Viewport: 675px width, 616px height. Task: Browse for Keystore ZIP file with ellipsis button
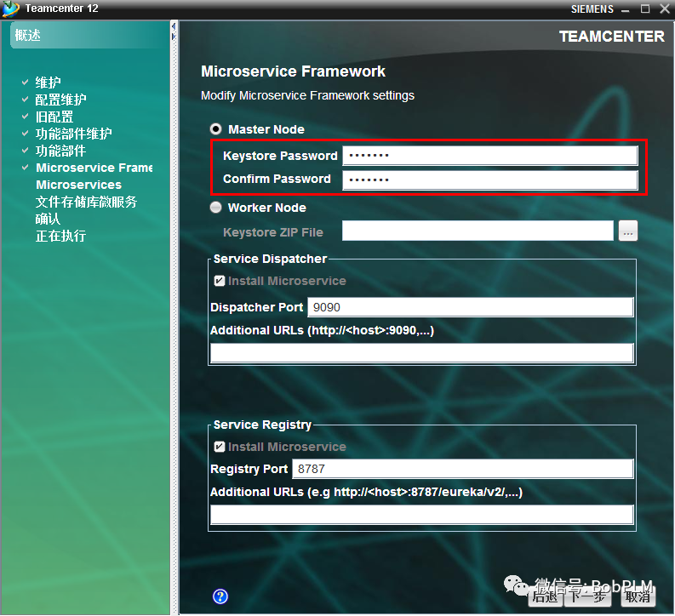pos(628,231)
